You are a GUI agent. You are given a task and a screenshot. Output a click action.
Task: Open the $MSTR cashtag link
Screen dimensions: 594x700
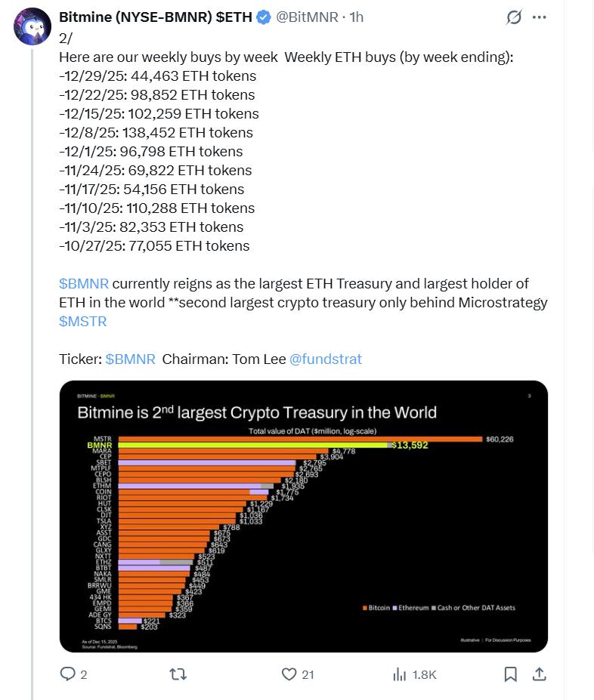coord(82,321)
